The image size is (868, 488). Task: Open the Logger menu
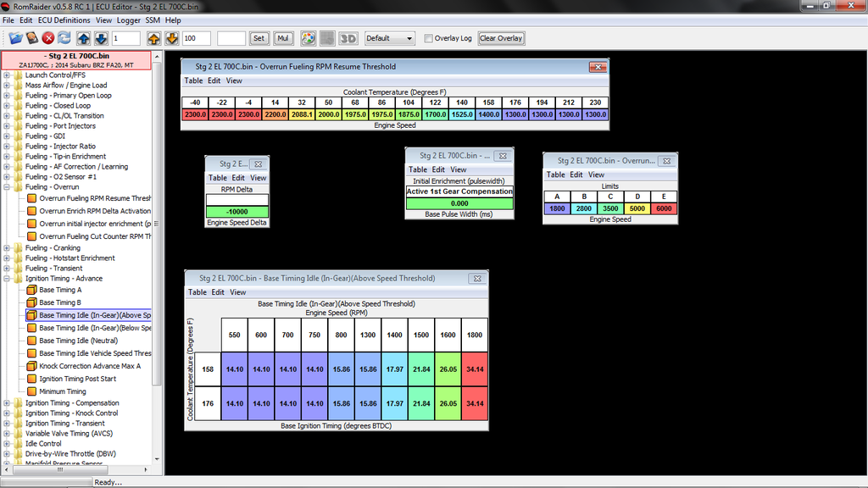(x=129, y=19)
